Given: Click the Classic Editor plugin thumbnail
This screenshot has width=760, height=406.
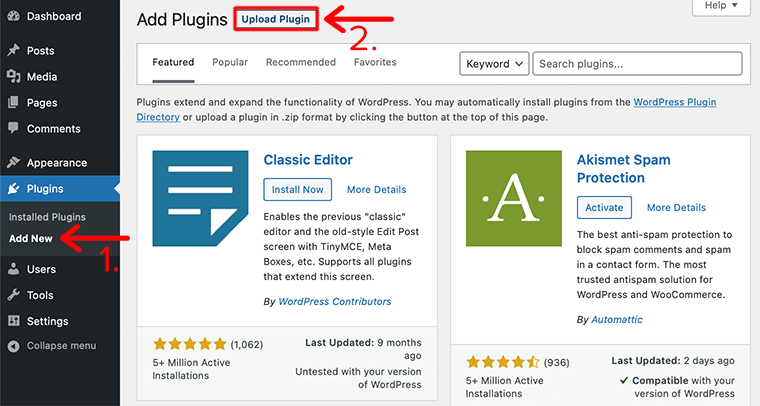Looking at the screenshot, I should (200, 198).
